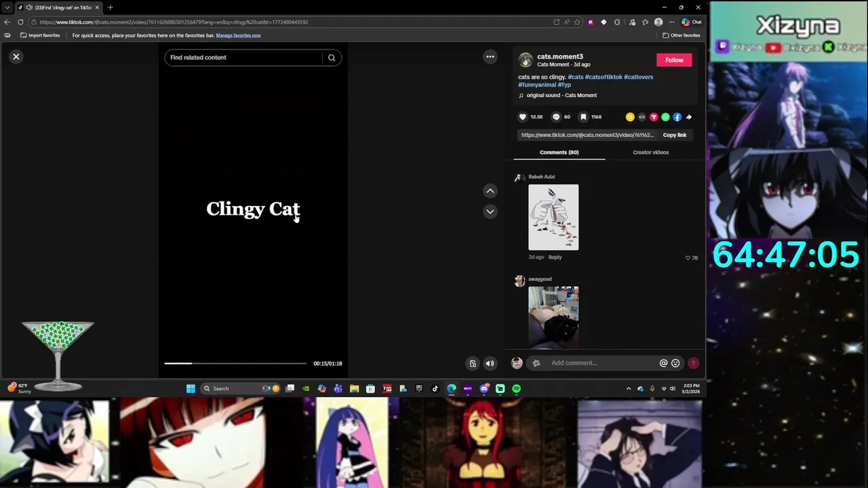Expand more share options arrow
Image resolution: width=868 pixels, height=488 pixels.
[689, 117]
